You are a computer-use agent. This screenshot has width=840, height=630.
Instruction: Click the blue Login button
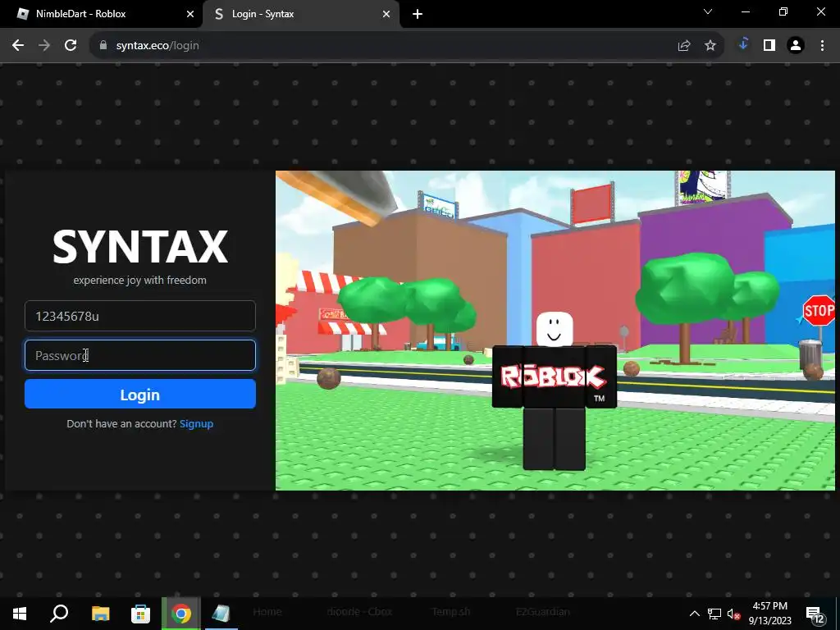point(139,395)
